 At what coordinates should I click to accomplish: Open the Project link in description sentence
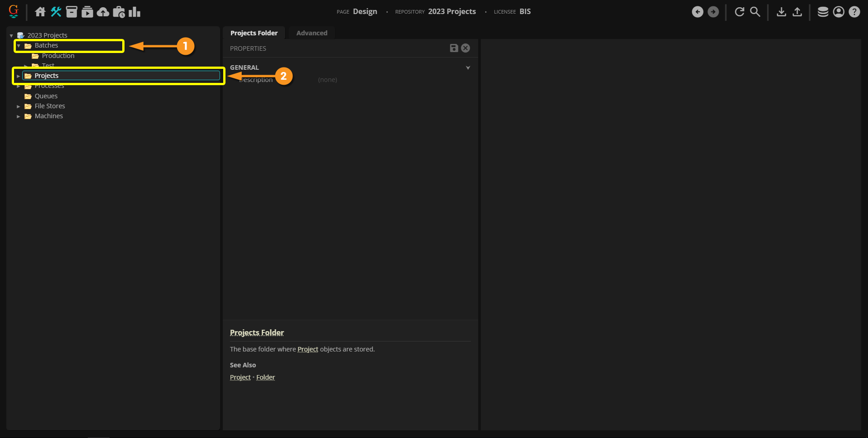308,349
